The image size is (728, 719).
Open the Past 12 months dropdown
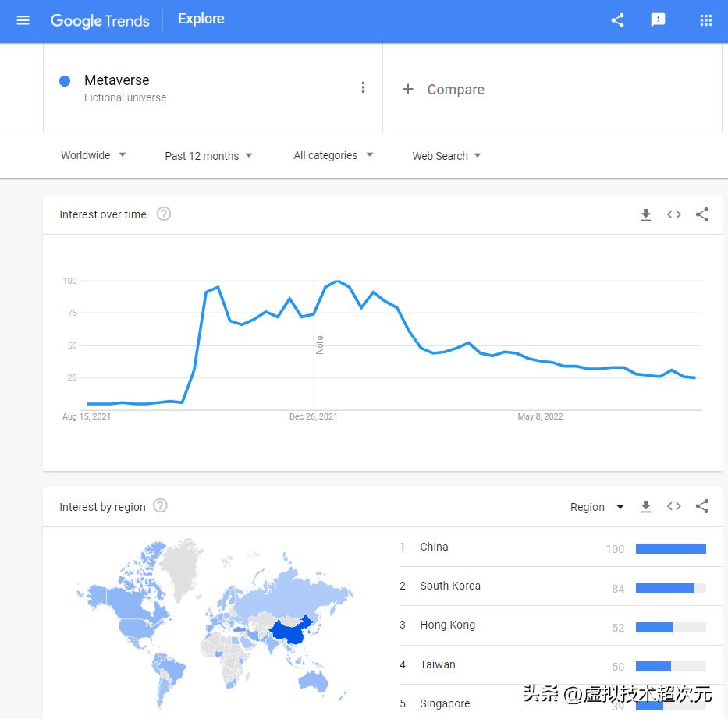[x=208, y=156]
